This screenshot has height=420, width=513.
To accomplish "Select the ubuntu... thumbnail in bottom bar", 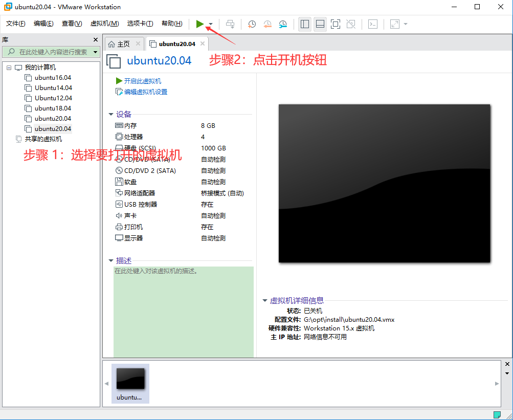I will (x=130, y=384).
